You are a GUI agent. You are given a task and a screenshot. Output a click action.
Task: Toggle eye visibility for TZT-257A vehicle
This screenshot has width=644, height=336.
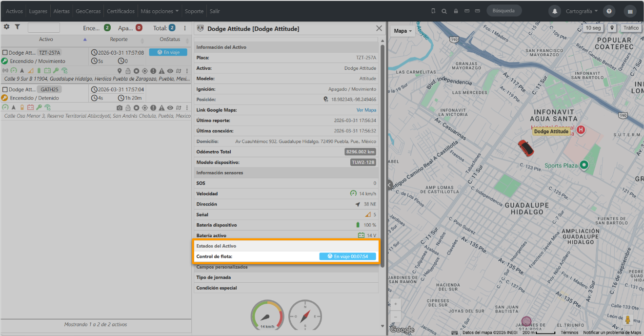point(170,71)
